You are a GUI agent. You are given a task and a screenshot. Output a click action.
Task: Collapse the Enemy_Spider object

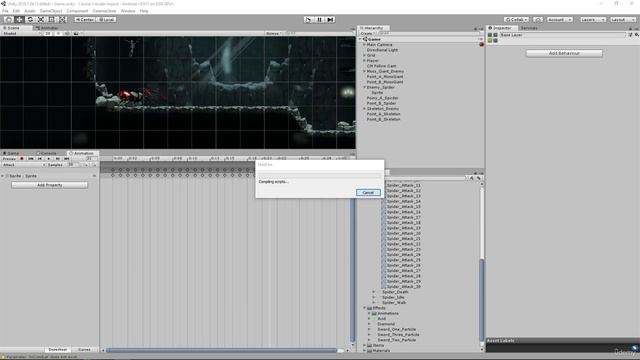364,87
